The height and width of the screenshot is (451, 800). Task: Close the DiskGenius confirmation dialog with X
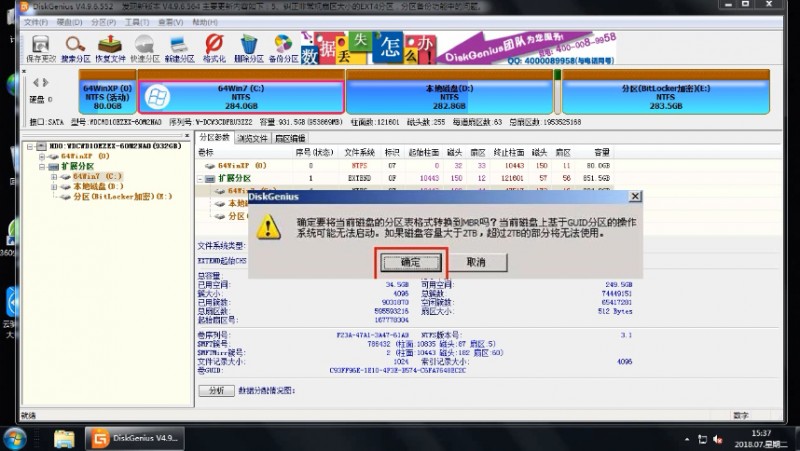[x=635, y=196]
